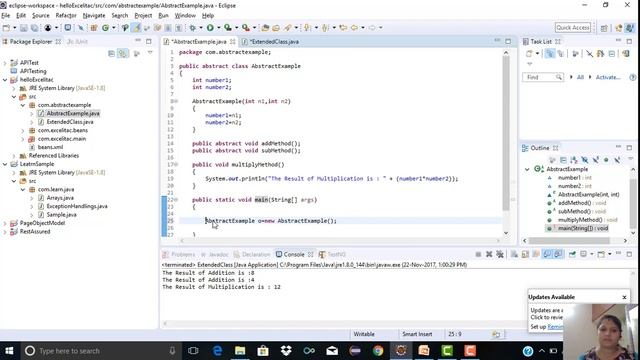Viewport: 640px width, 360px height.
Task: Click the Save All icon in the toolbar
Action: (35, 28)
